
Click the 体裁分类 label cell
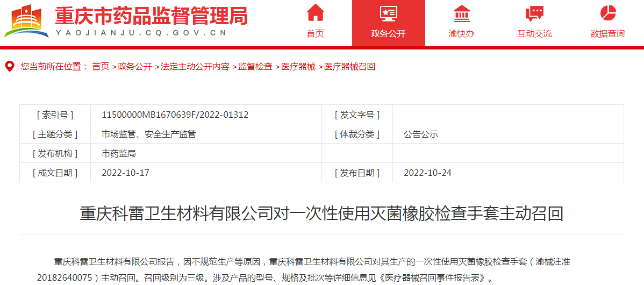(357, 134)
